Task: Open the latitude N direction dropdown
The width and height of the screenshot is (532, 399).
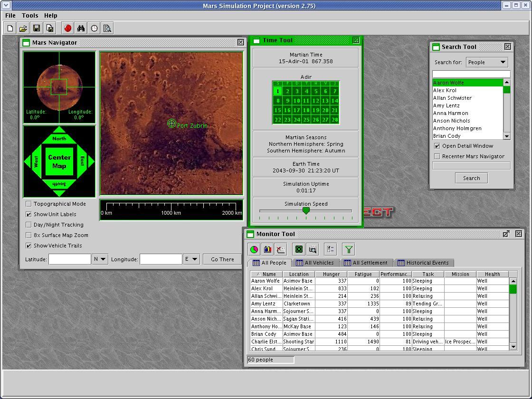Action: coord(100,259)
